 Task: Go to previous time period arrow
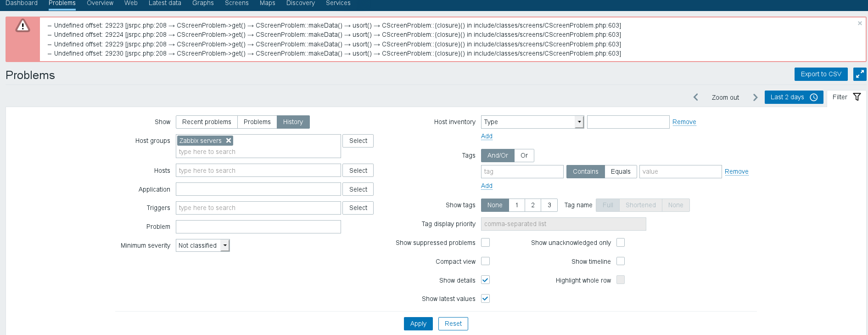point(696,97)
